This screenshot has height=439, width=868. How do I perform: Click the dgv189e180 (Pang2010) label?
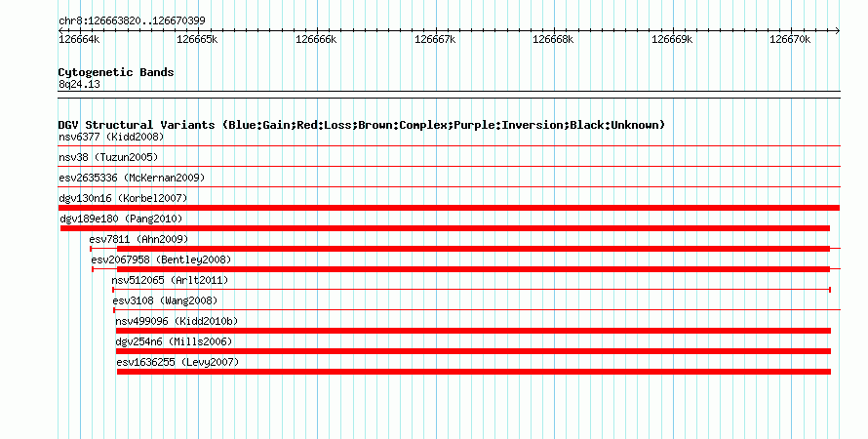[121, 219]
